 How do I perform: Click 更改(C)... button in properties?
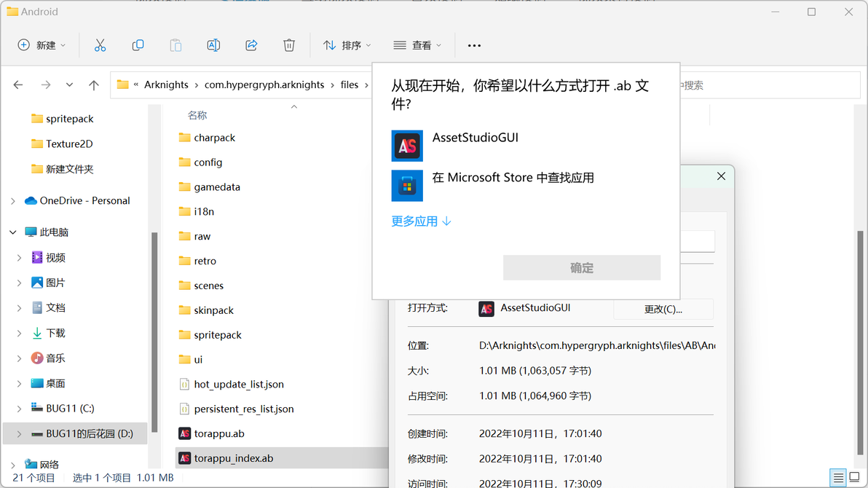663,309
